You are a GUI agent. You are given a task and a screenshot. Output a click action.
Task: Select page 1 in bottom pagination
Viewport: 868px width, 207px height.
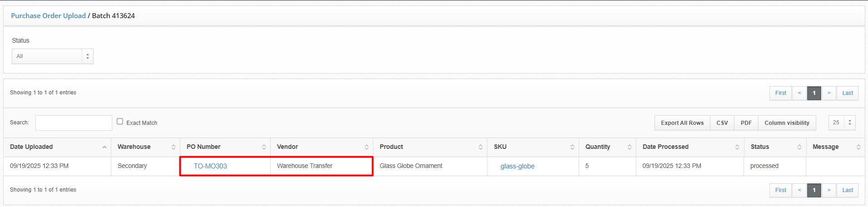coord(814,190)
